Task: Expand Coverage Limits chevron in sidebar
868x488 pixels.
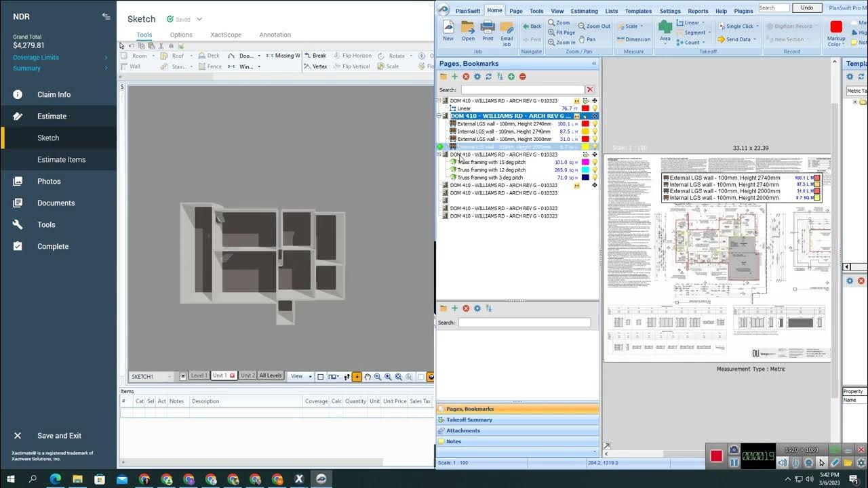Action: (106, 58)
